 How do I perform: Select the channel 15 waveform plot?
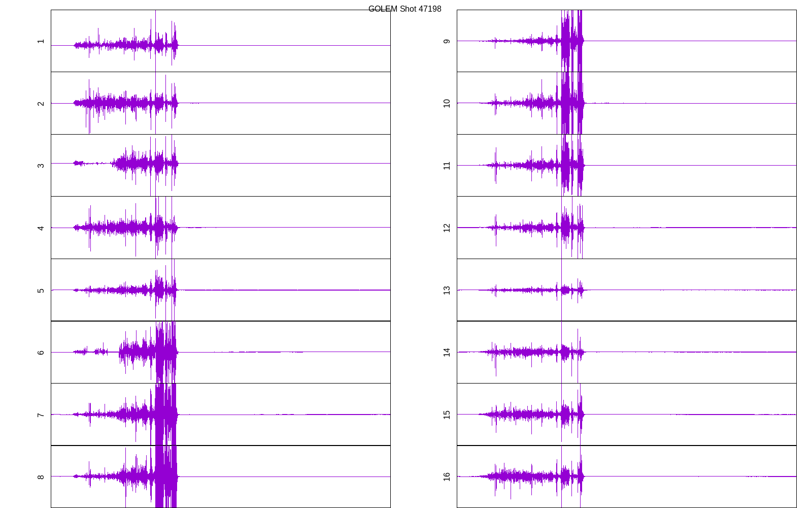(627, 415)
